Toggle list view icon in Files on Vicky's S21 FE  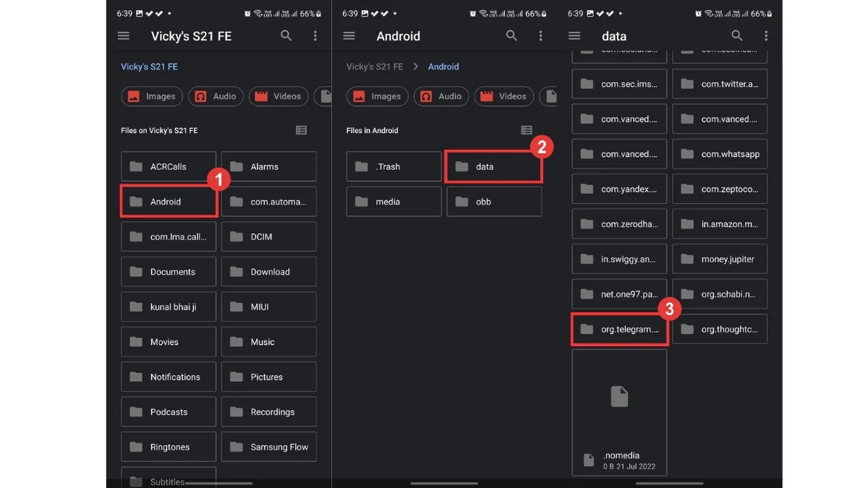coord(301,130)
